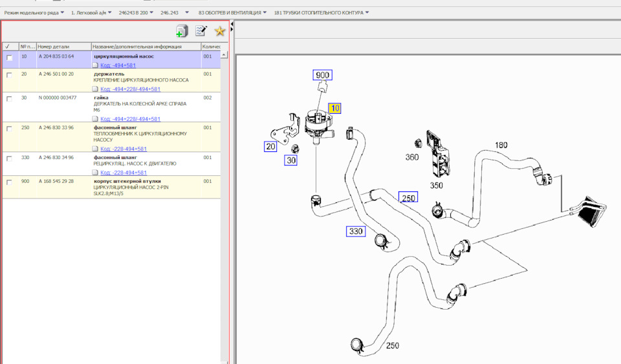Open the '246243 B 200' model menu

[x=137, y=12]
